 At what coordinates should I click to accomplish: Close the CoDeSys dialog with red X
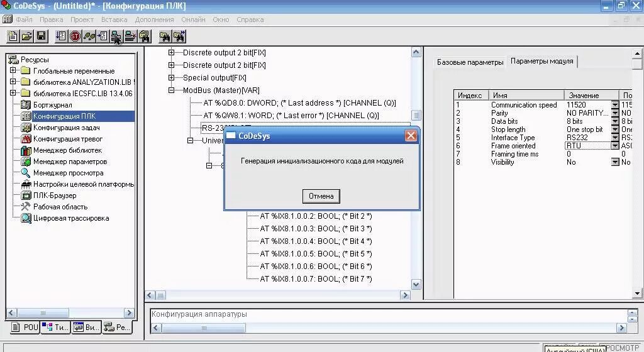tap(411, 136)
